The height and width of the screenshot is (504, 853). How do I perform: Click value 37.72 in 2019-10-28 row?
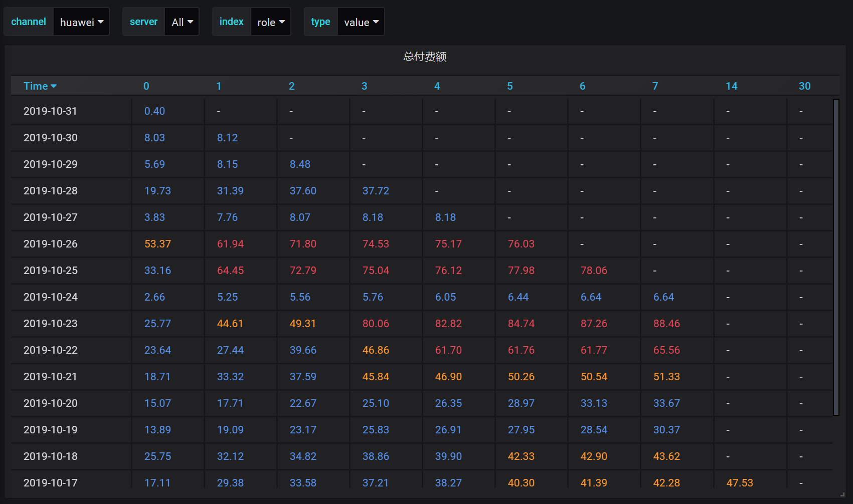pos(376,191)
